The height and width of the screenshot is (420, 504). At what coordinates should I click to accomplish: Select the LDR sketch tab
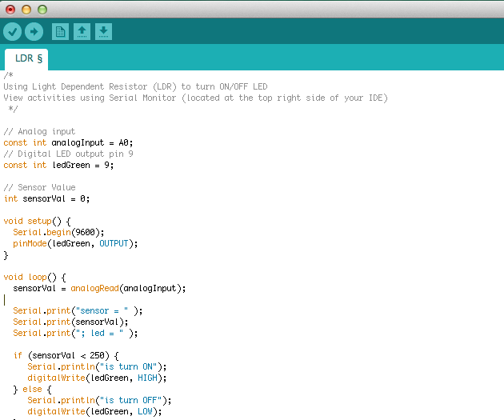pyautogui.click(x=26, y=59)
